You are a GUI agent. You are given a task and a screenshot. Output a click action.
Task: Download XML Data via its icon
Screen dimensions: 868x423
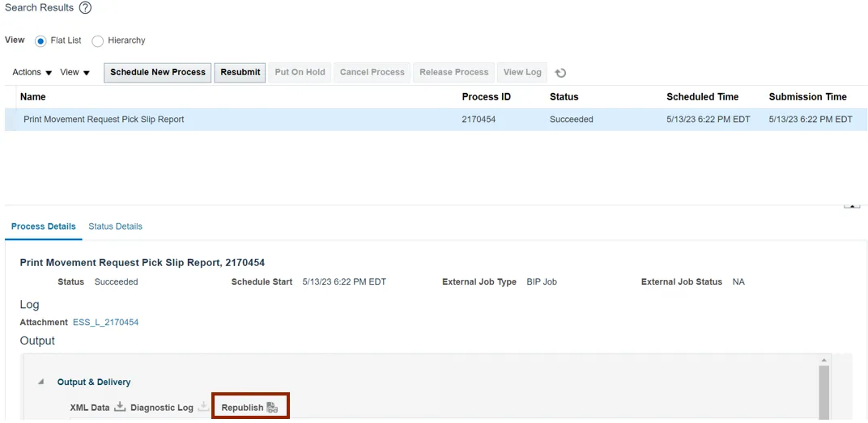pyautogui.click(x=120, y=407)
